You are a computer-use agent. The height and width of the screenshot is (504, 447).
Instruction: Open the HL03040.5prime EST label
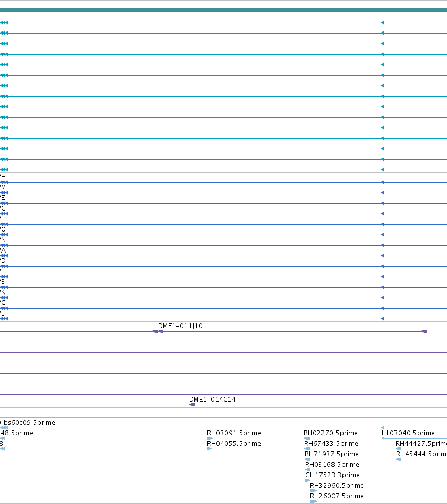pos(408,433)
